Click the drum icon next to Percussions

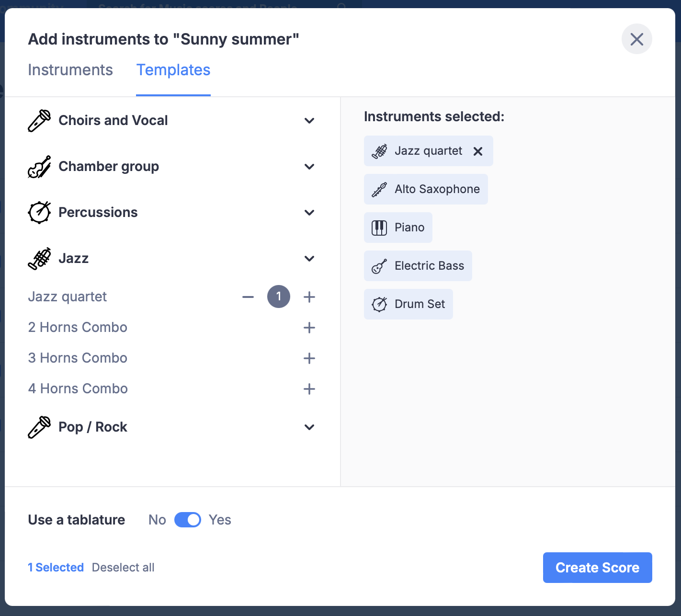pyautogui.click(x=39, y=212)
